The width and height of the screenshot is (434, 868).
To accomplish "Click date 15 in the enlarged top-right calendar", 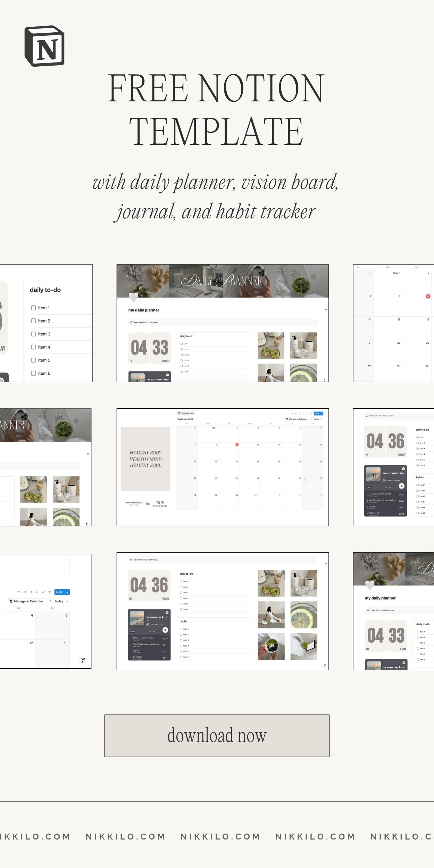I will coord(399,319).
